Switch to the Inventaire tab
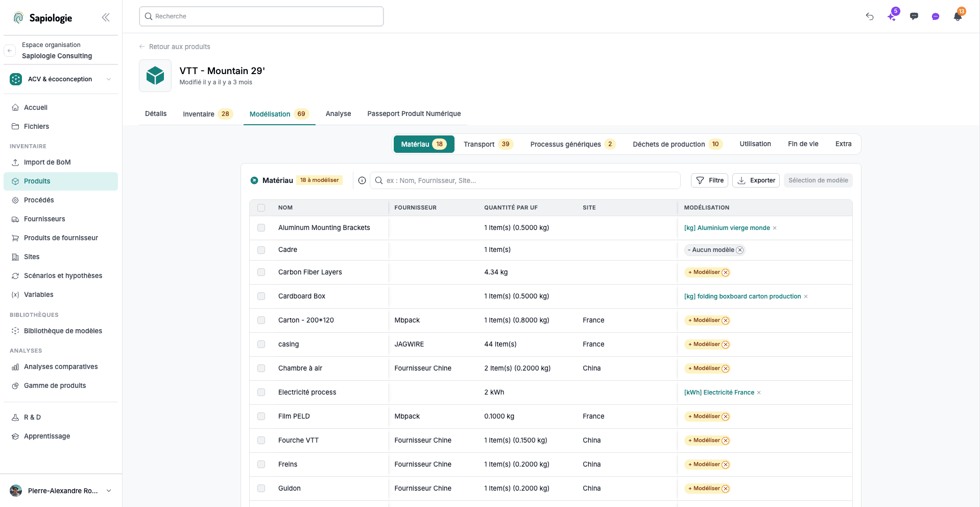The image size is (980, 507). 207,114
